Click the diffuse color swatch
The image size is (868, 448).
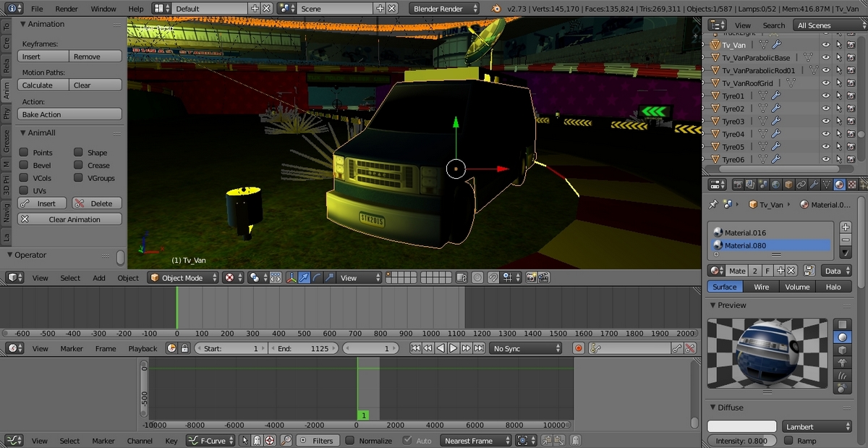click(x=741, y=427)
